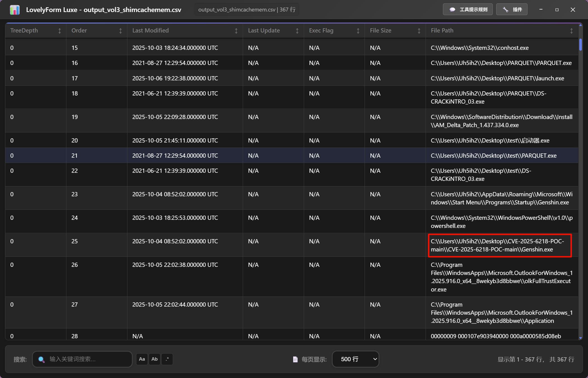Click the Last Update sort arrows
The image size is (588, 378).
tap(297, 31)
